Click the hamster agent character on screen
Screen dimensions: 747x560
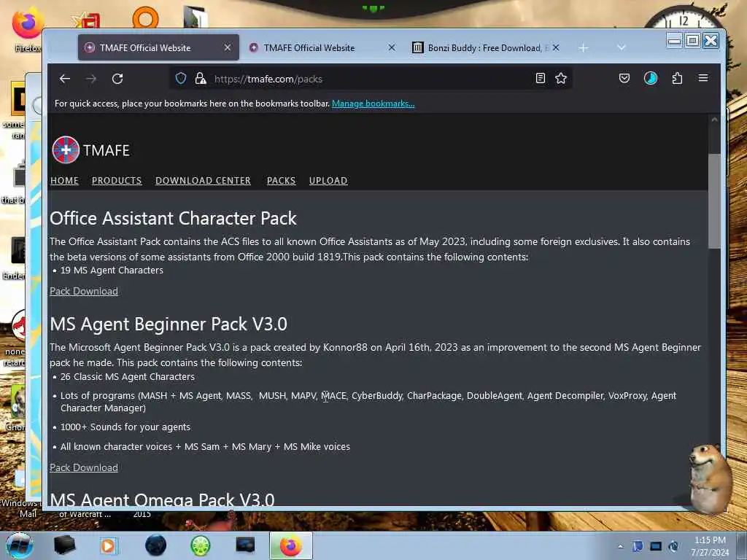coord(710,478)
